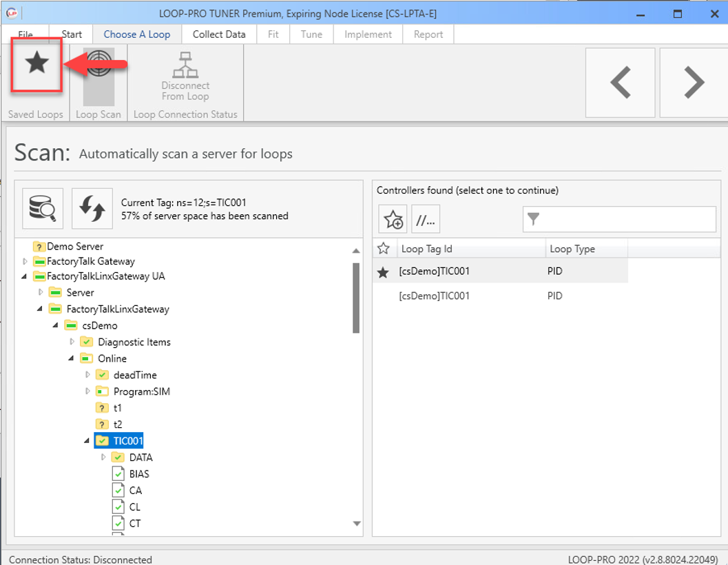The image size is (728, 565).
Task: Toggle favorite star on first csDemo TIC001 row
Action: (384, 271)
